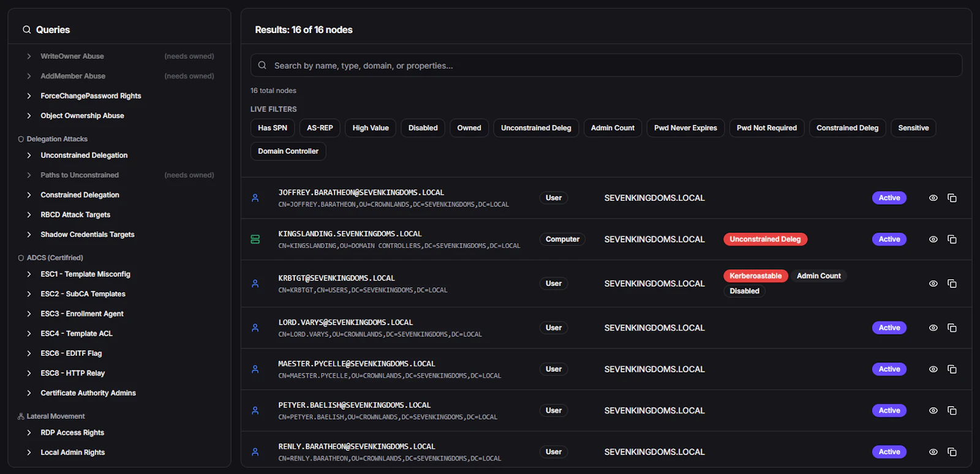Copy the KINGSLANDING node details
This screenshot has width=980, height=474.
coord(952,239)
